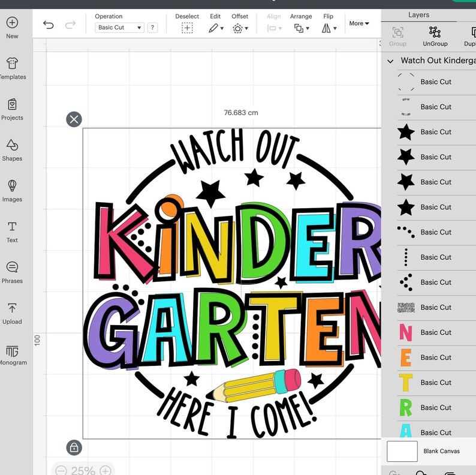The height and width of the screenshot is (475, 476).
Task: Click the 25% zoom level
Action: tap(83, 471)
